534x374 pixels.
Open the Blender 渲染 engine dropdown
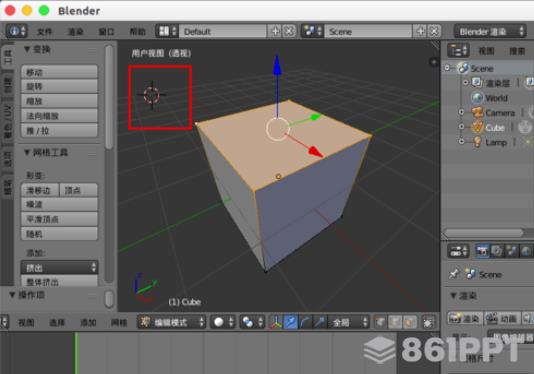click(x=490, y=31)
